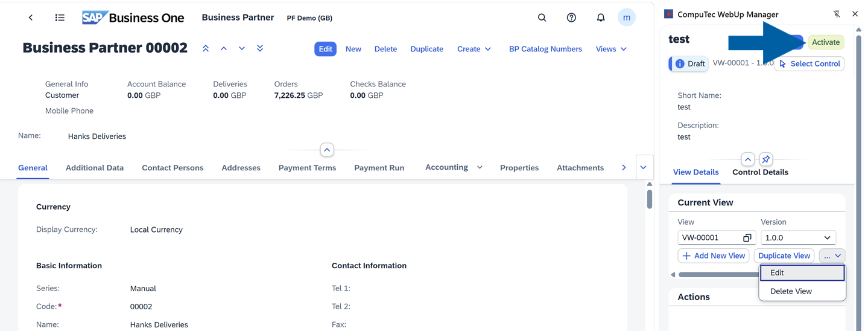This screenshot has height=331, width=868.
Task: Jump to the first record double-up arrows
Action: click(x=206, y=48)
